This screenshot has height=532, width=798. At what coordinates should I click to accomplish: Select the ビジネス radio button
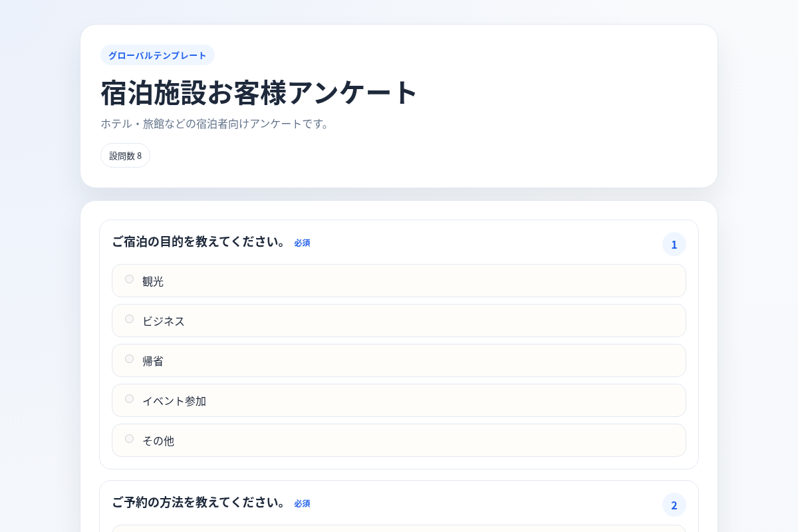pyautogui.click(x=129, y=319)
